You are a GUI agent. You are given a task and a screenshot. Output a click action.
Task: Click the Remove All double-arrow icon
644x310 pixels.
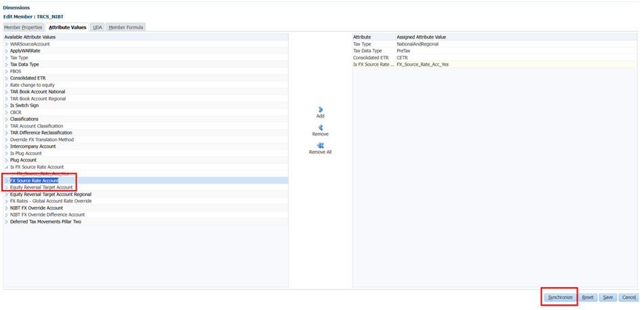point(321,146)
